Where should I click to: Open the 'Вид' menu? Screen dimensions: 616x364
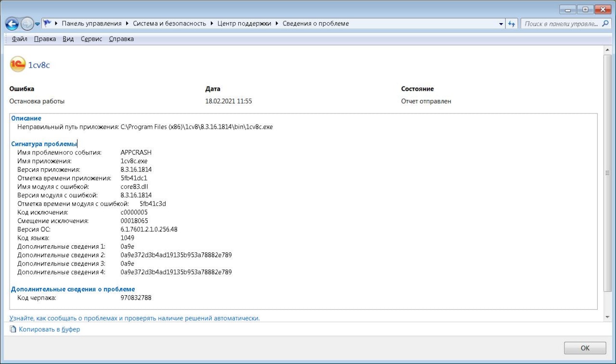pos(68,39)
